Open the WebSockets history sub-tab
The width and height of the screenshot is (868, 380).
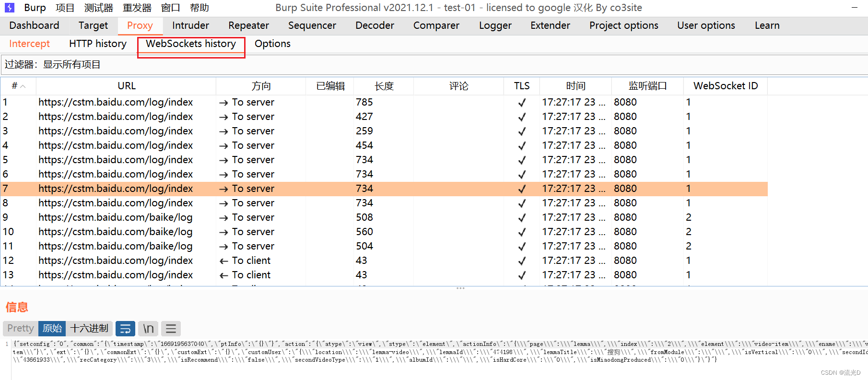click(x=191, y=44)
